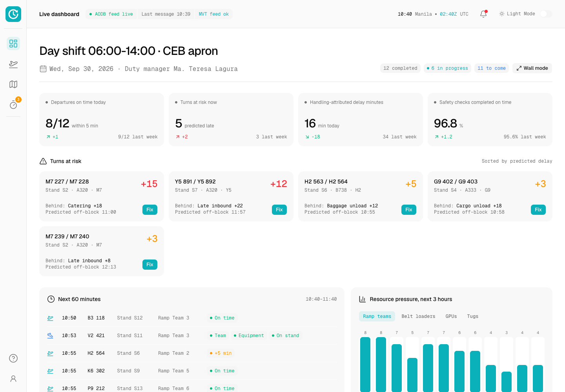Open the stopwatch icon with badge 3
The width and height of the screenshot is (565, 392).
point(13,105)
